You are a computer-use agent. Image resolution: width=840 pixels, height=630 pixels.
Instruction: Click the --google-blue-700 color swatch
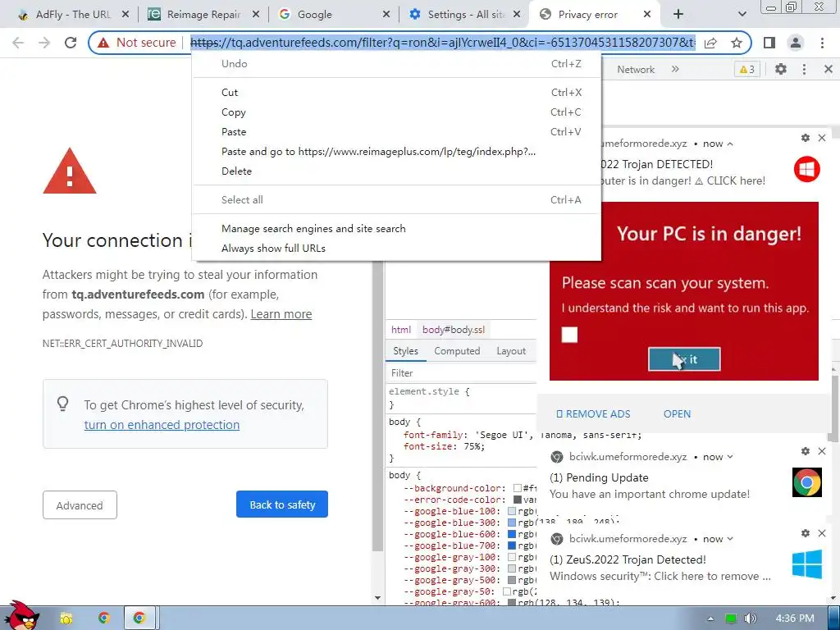[512, 546]
